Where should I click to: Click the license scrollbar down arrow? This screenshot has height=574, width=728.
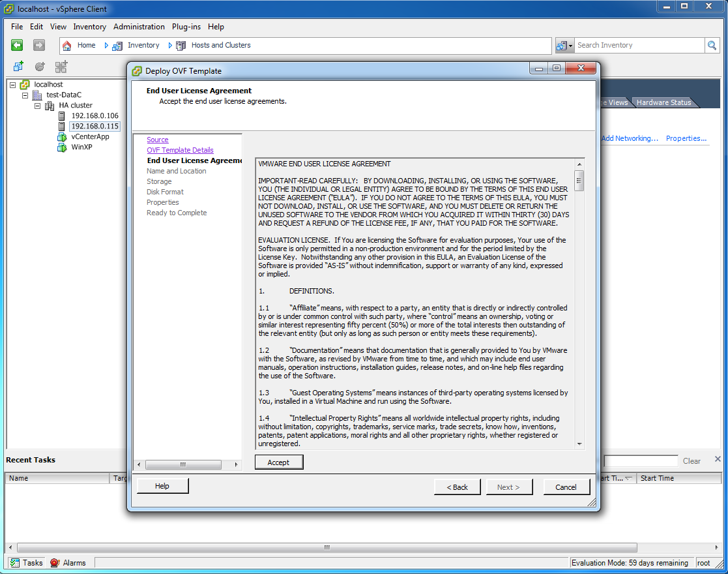pos(579,444)
